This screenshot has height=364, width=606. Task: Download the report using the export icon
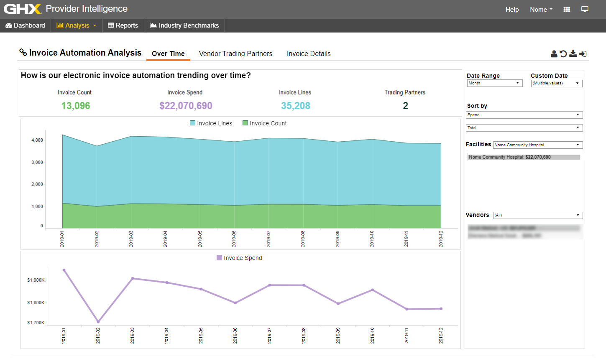(573, 53)
